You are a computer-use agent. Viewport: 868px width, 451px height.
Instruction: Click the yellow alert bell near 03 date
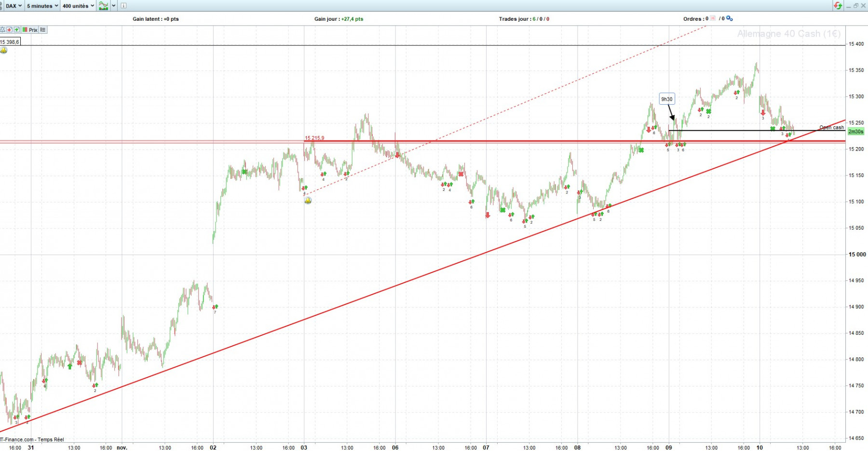point(308,200)
